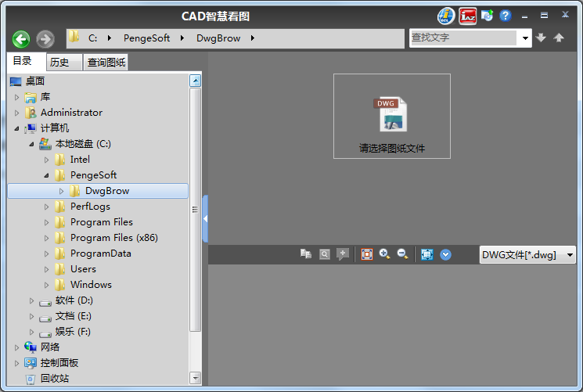Collapse the 本地磁盘 (C:) tree node
The height and width of the screenshot is (392, 583).
coord(32,144)
